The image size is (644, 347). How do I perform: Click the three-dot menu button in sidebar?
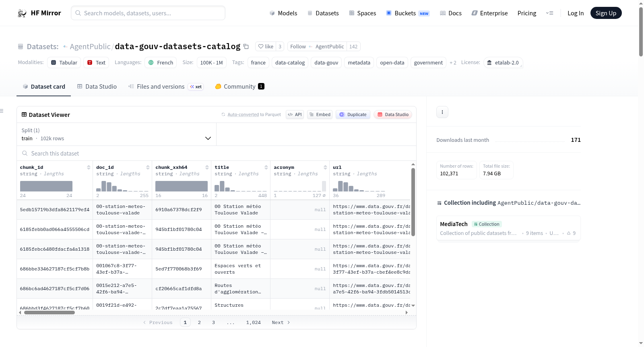tap(442, 112)
